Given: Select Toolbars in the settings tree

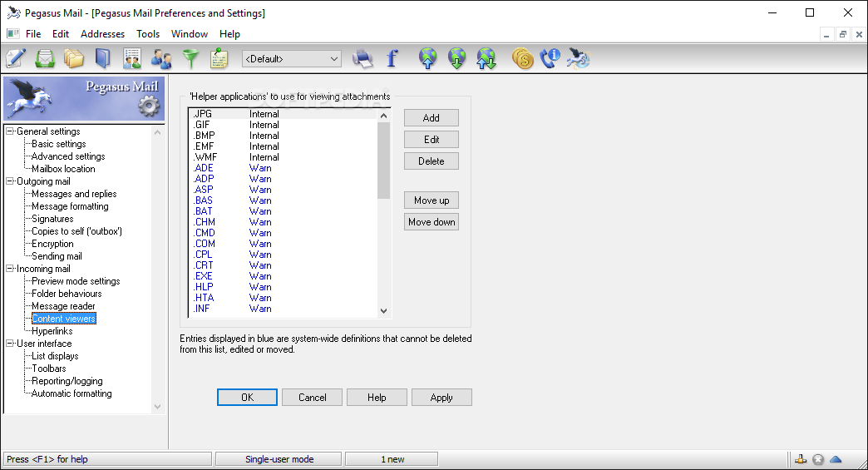Looking at the screenshot, I should pyautogui.click(x=49, y=369).
